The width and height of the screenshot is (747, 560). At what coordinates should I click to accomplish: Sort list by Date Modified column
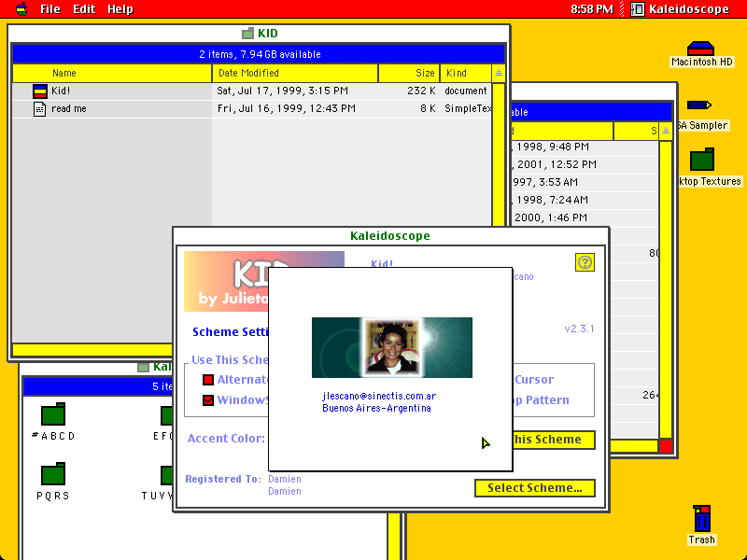tap(295, 73)
